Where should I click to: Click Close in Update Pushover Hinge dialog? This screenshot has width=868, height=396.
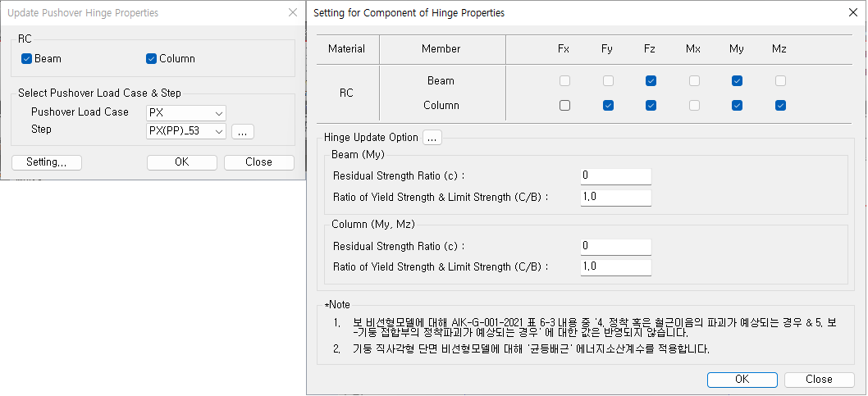258,162
